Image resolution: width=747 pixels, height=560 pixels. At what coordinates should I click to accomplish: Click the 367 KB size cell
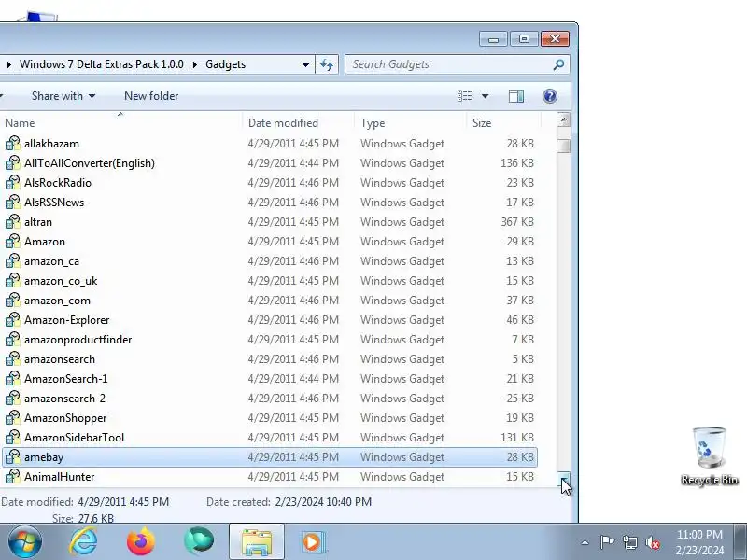pyautogui.click(x=517, y=222)
